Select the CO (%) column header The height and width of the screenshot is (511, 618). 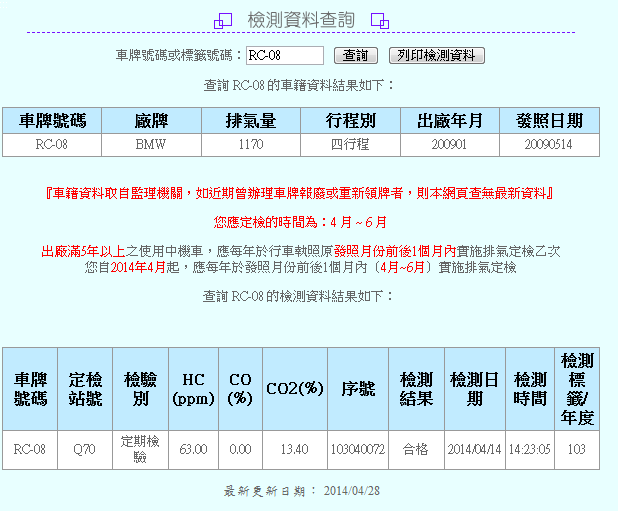(x=240, y=389)
